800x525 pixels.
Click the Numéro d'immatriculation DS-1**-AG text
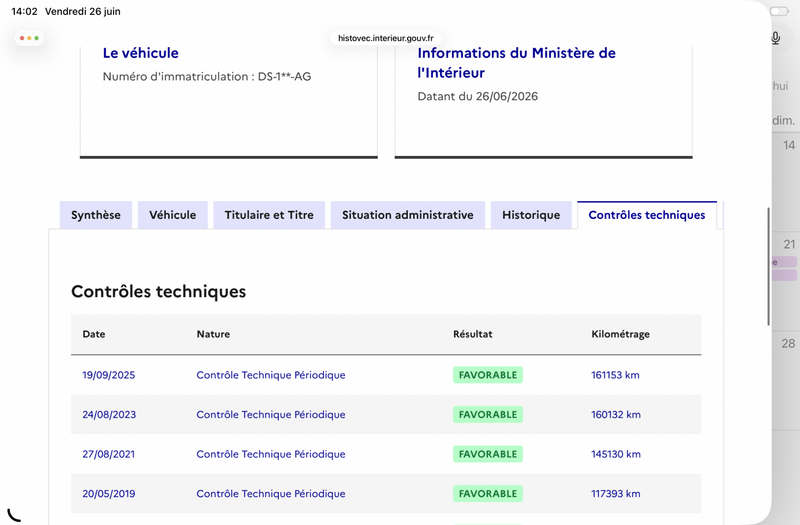pos(207,77)
